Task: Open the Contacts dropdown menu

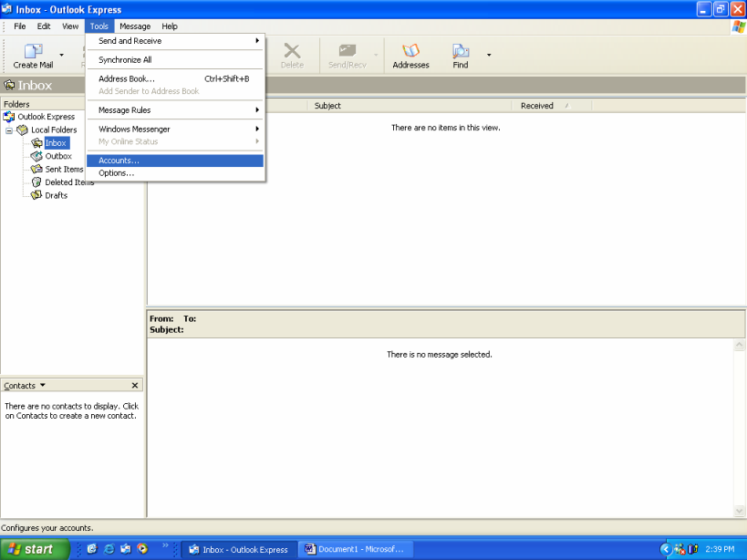Action: [25, 385]
